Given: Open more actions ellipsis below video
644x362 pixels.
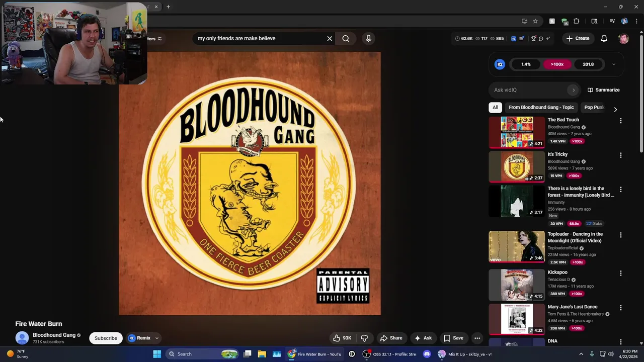Looking at the screenshot, I should tap(477, 338).
